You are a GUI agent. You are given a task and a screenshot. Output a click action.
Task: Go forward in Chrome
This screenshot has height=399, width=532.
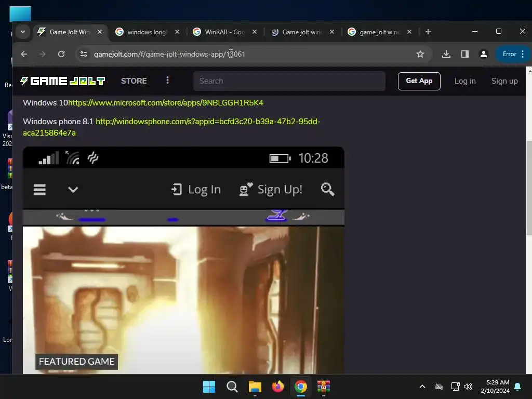[43, 54]
